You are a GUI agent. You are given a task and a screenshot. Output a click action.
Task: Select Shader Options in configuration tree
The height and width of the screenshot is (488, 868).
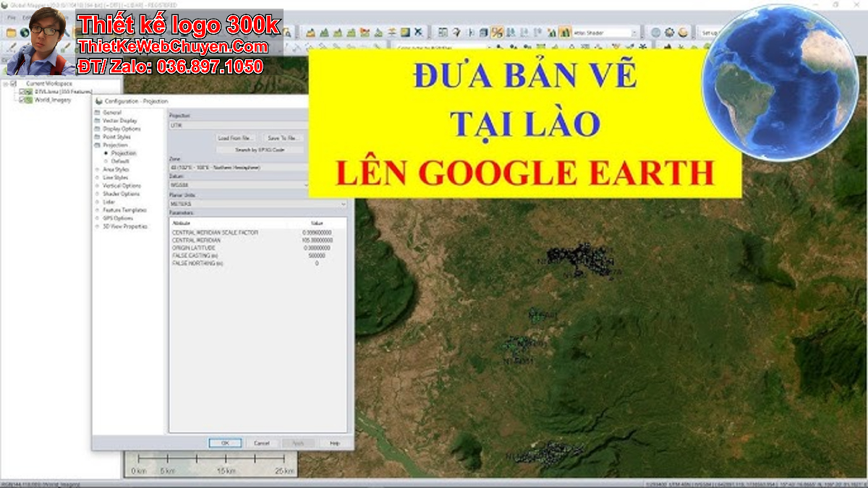121,194
